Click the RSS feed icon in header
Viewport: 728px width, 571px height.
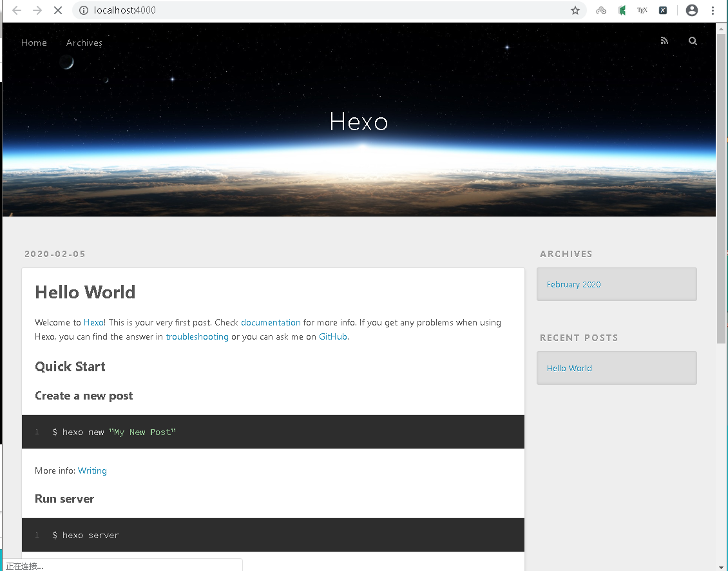click(x=664, y=41)
